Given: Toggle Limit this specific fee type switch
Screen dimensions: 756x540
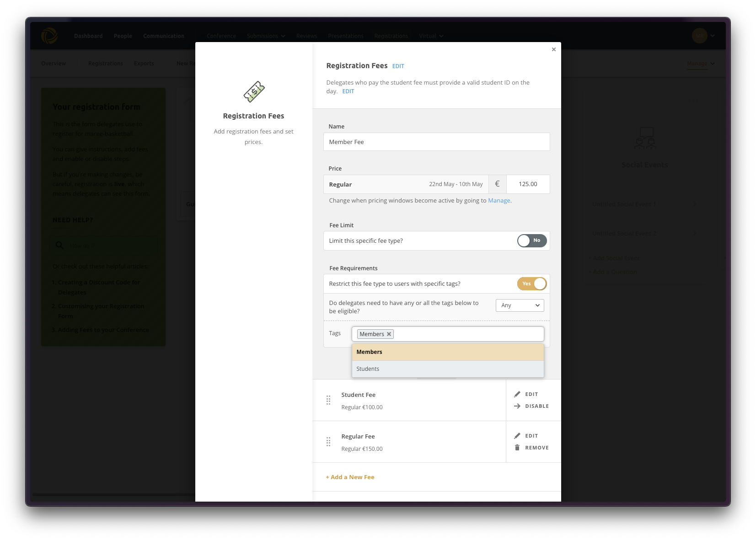Looking at the screenshot, I should pyautogui.click(x=532, y=241).
